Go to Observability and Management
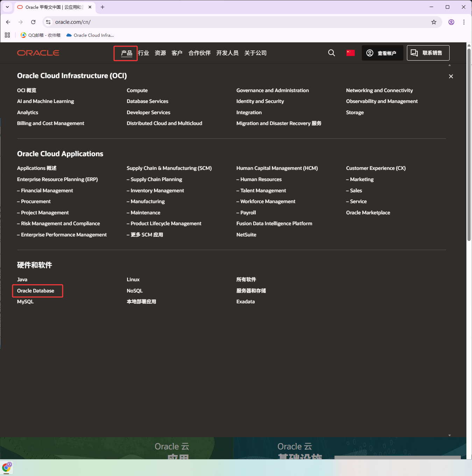Image resolution: width=472 pixels, height=476 pixels. tap(382, 101)
